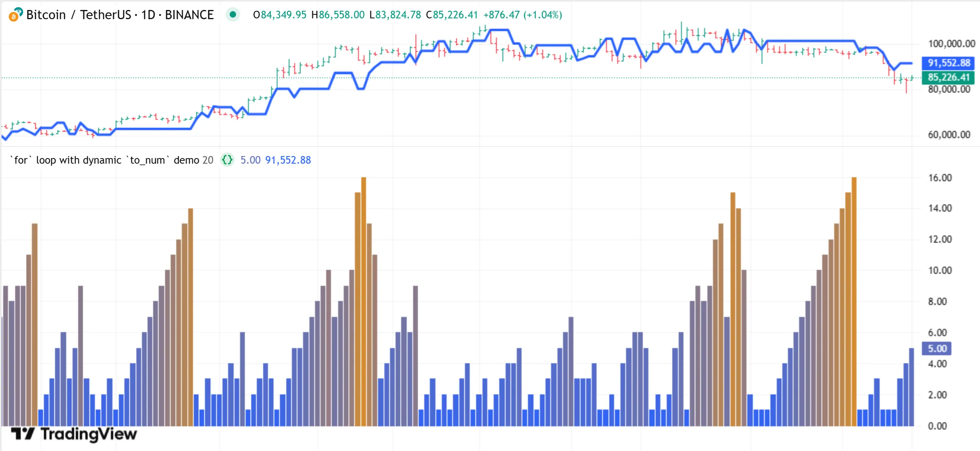Select the `for` loop indicator title
The height and width of the screenshot is (451, 980).
pos(104,160)
